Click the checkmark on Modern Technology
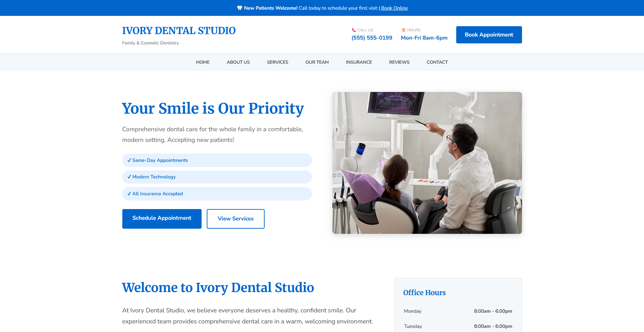Viewport: 644px width, 332px height. click(x=130, y=177)
